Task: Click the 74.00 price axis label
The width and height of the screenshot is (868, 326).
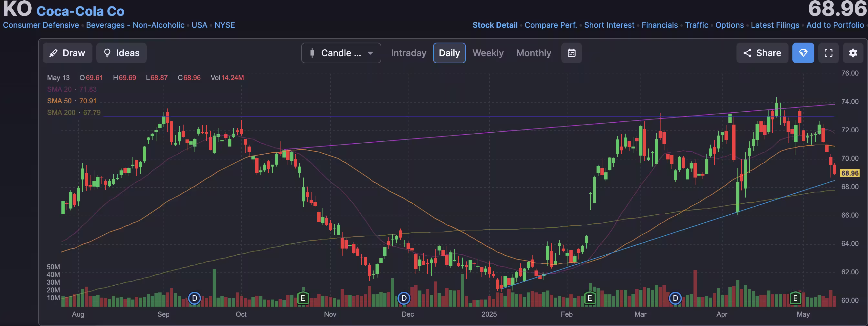Action: [x=850, y=102]
